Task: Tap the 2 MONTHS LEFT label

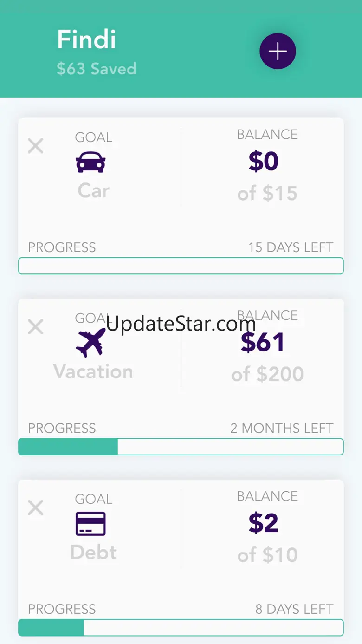Action: [282, 428]
